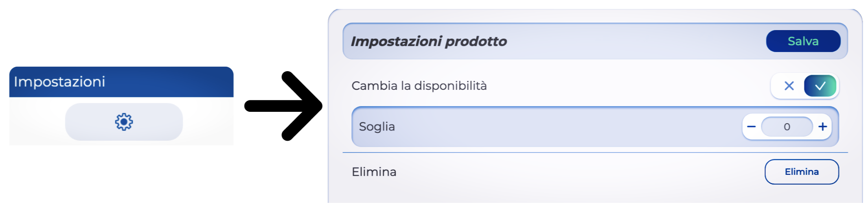Viewport: 868px width, 209px height.
Task: Save product settings with Salva
Action: pos(803,41)
